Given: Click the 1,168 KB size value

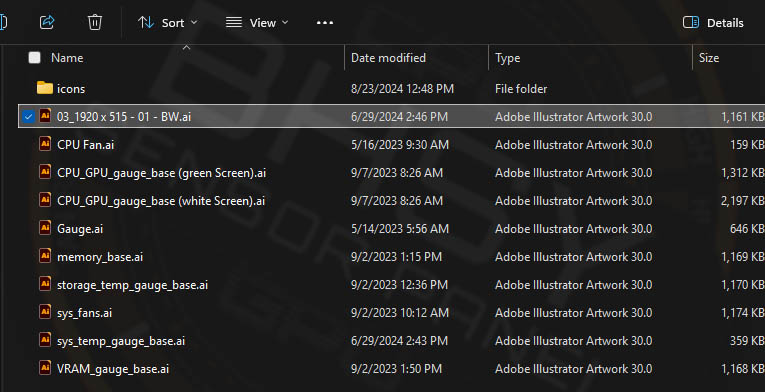Looking at the screenshot, I should 743,369.
